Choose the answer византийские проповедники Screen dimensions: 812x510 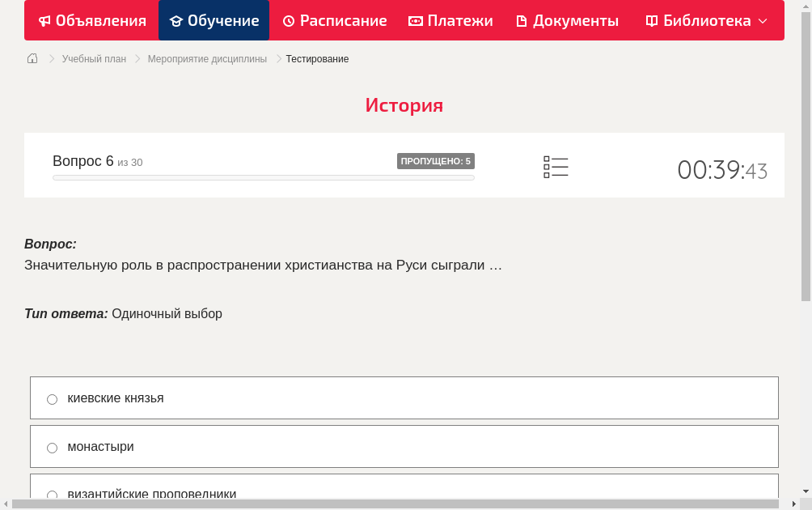coord(52,495)
